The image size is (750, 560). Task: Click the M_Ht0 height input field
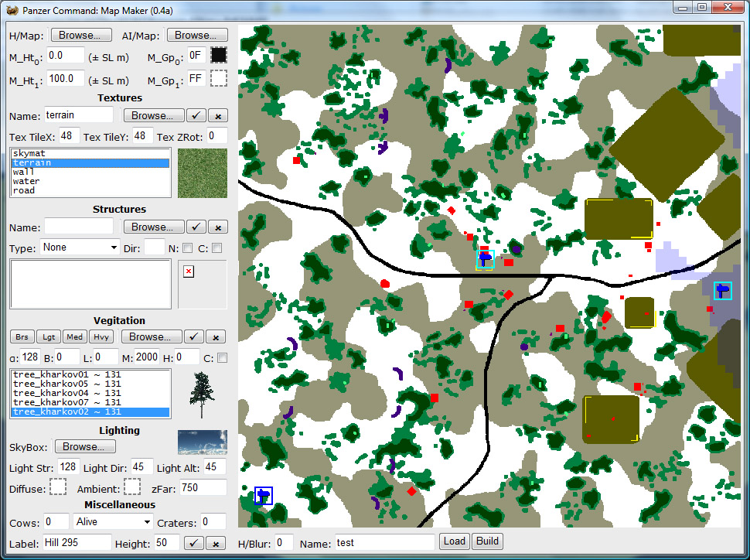point(66,56)
